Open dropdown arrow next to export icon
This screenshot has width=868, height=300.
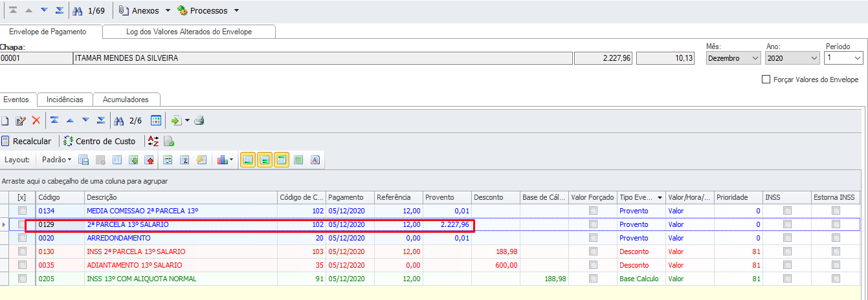[x=187, y=120]
